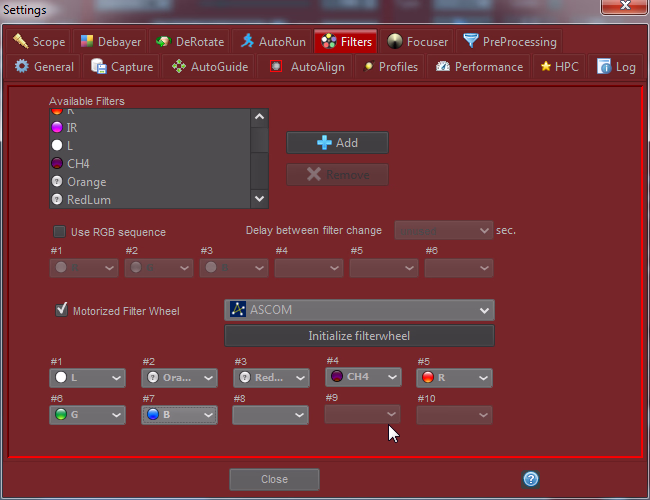
Task: Switch to the AutoGuide tab
Action: pos(209,67)
